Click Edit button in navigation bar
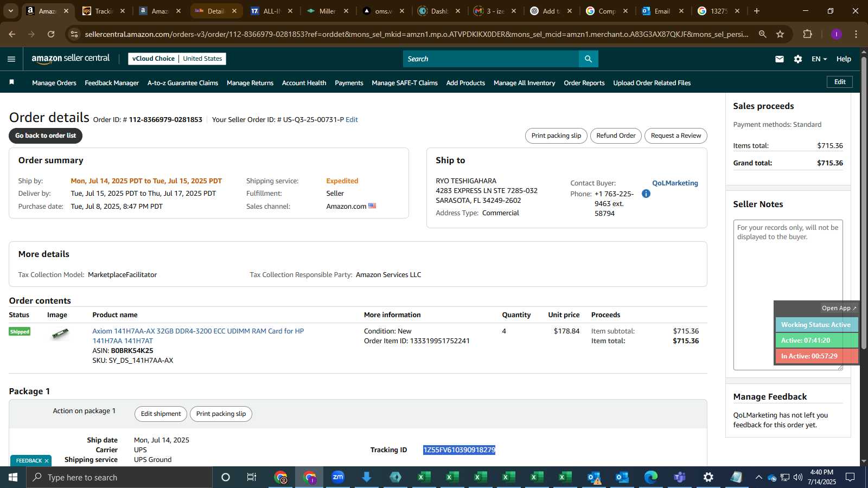The height and width of the screenshot is (488, 868). [840, 82]
